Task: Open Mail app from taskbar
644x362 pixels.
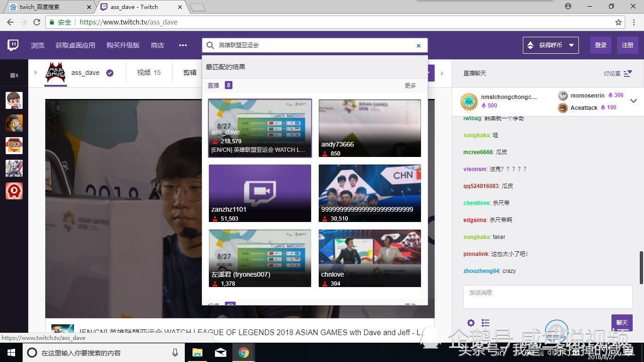Action: coord(221,353)
